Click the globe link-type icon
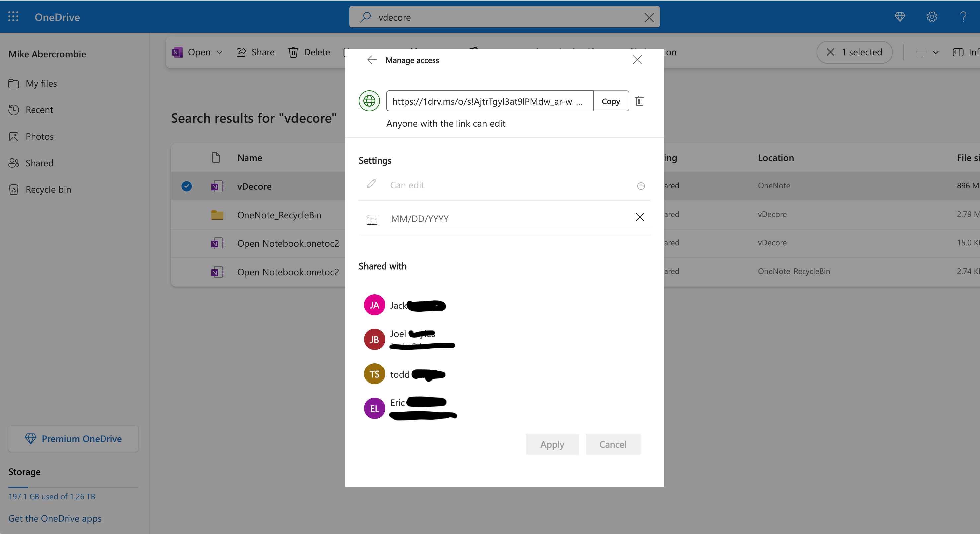 click(x=369, y=101)
